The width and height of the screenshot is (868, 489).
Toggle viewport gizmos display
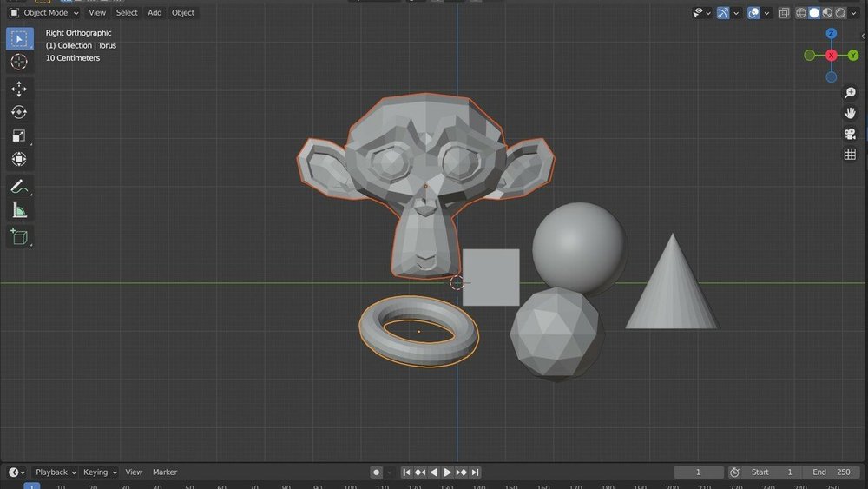(723, 13)
